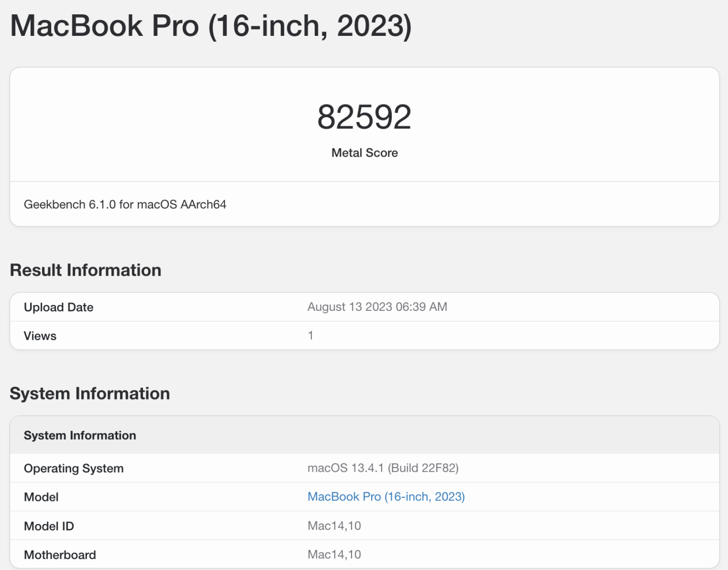Select the Model row label
This screenshot has width=728, height=570.
click(41, 497)
